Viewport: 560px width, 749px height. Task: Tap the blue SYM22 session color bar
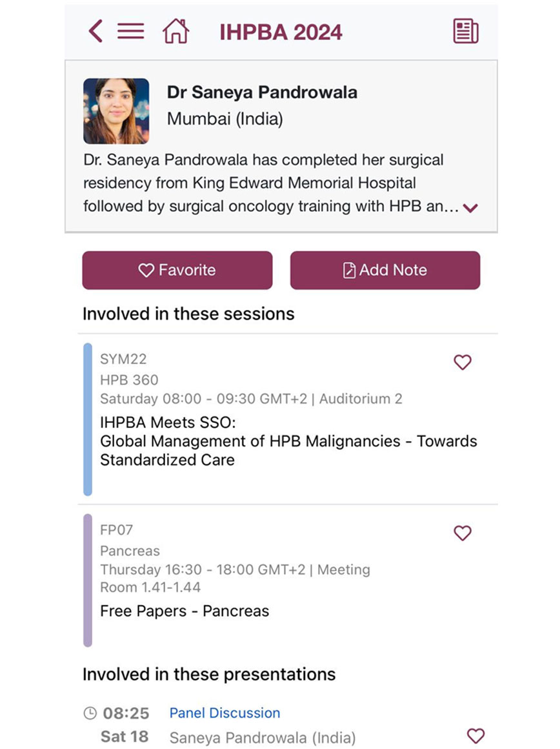pyautogui.click(x=88, y=419)
